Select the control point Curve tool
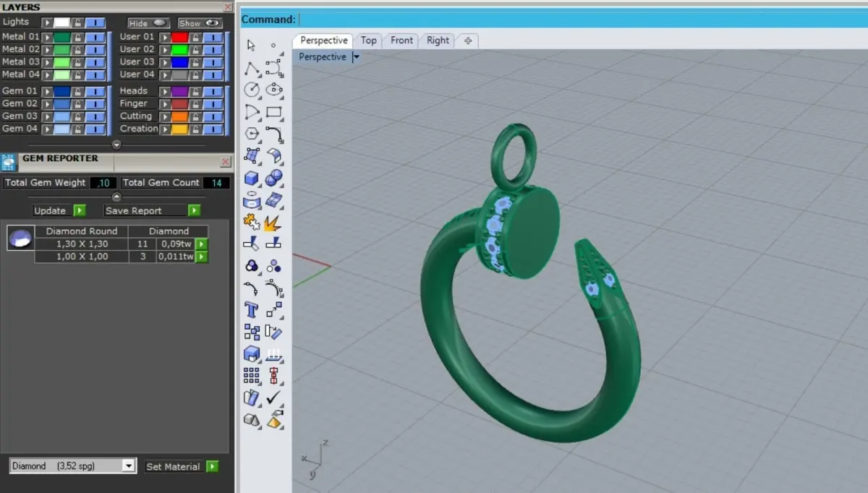 pos(273,68)
